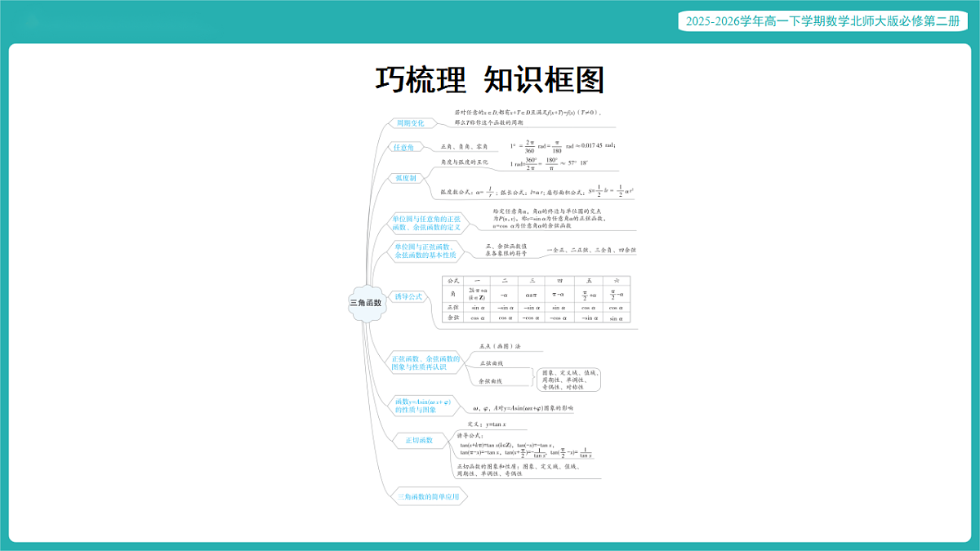Click the text '正角、负角、零角'
Screen dimensions: 980x551
click(x=464, y=147)
